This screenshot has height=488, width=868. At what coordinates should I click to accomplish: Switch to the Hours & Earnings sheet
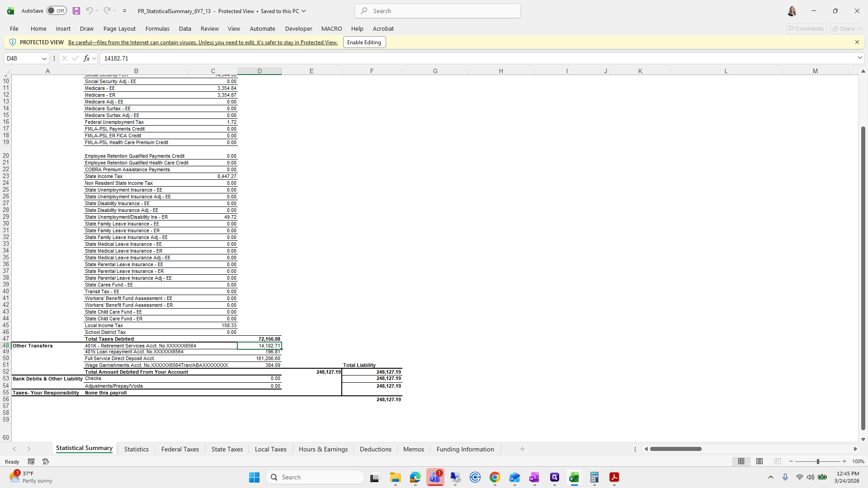click(323, 449)
